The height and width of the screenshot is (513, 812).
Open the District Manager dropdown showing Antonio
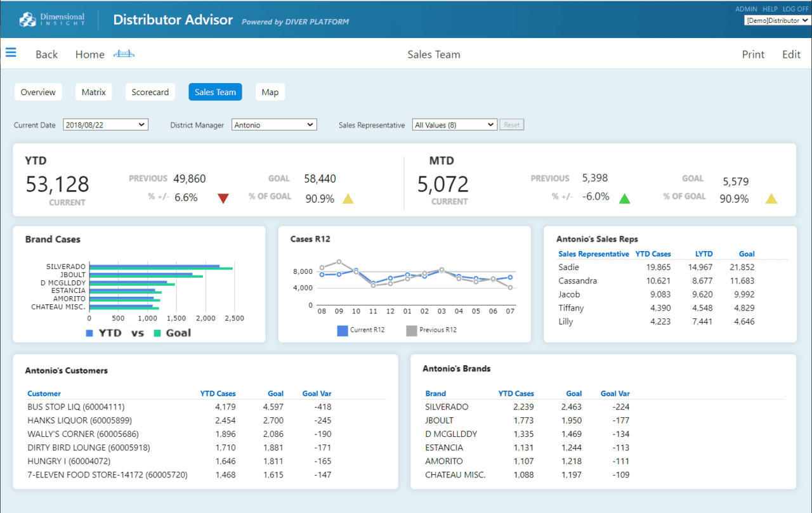(274, 124)
